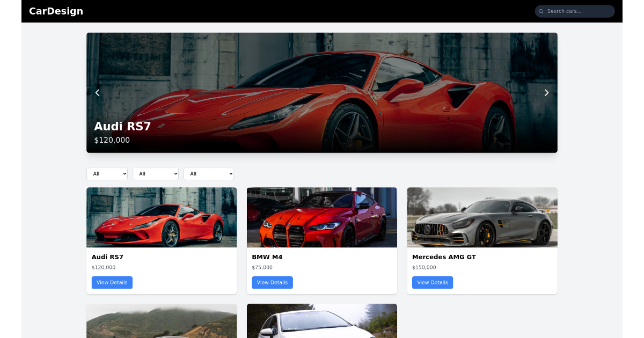Click the BMW M4 card photo
This screenshot has width=644, height=338.
coord(321,217)
